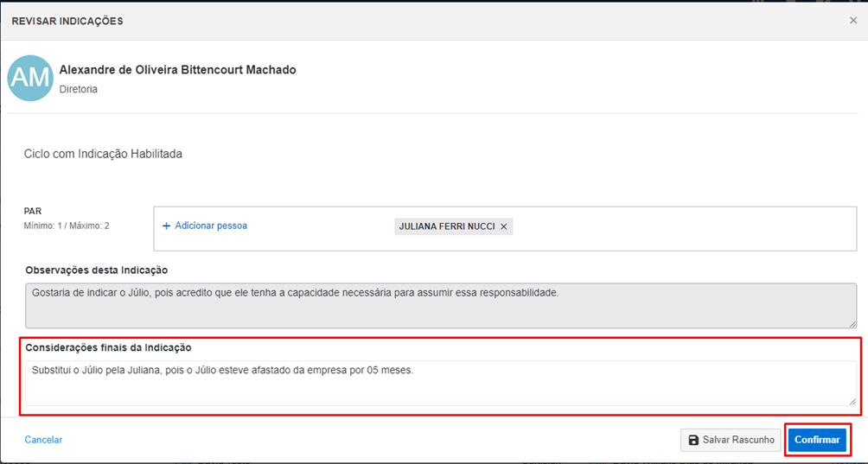Click the Salvar Rascunho button label
Viewport: 868px width, 464px height.
(x=738, y=440)
